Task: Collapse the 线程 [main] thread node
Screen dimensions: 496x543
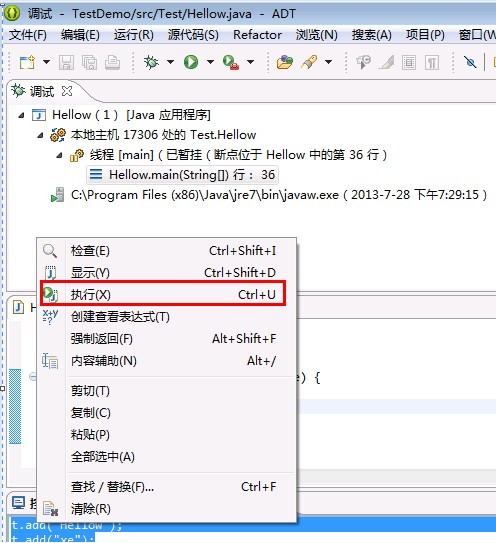Action: click(60, 155)
